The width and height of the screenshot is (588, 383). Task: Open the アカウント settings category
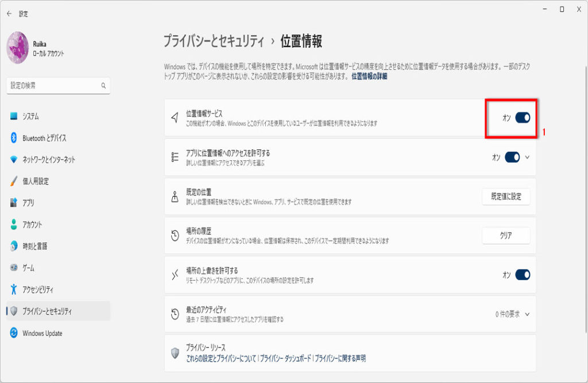[x=32, y=225]
